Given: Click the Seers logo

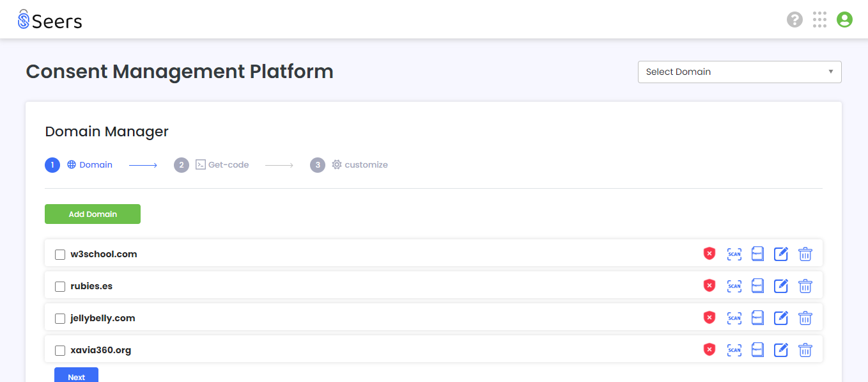Looking at the screenshot, I should (x=50, y=20).
